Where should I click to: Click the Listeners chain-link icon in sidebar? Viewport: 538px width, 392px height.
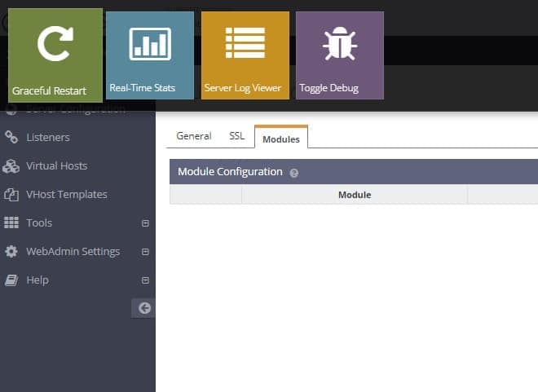(x=11, y=137)
